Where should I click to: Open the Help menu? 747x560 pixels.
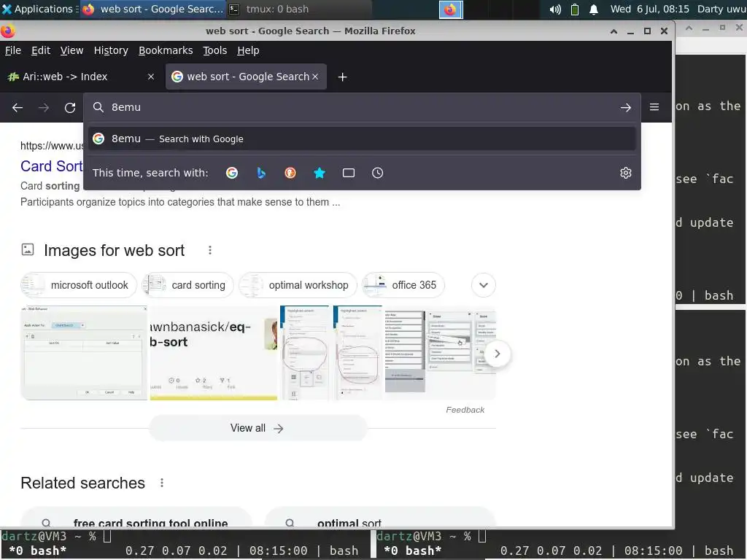pos(248,50)
